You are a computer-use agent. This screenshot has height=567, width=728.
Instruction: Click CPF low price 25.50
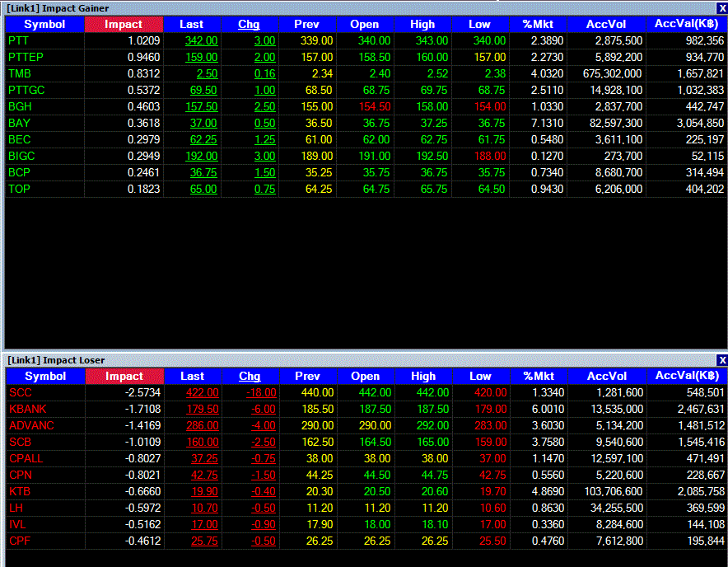492,541
